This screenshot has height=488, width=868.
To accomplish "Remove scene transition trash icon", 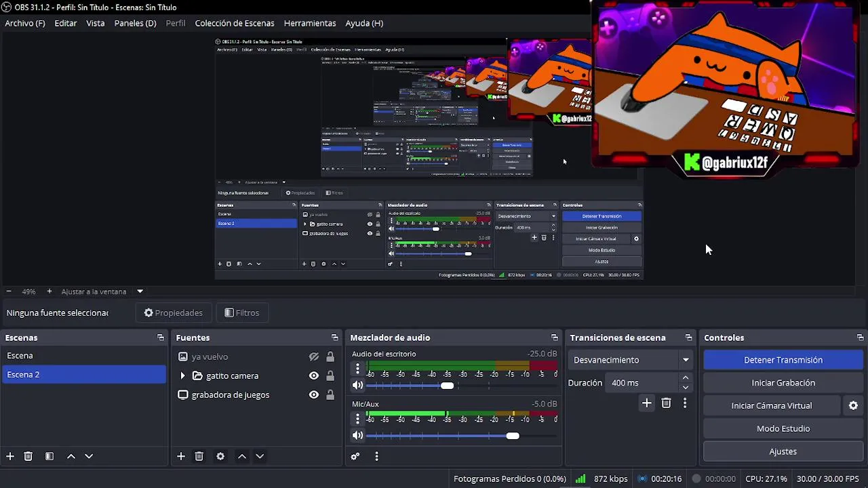I will click(x=666, y=403).
